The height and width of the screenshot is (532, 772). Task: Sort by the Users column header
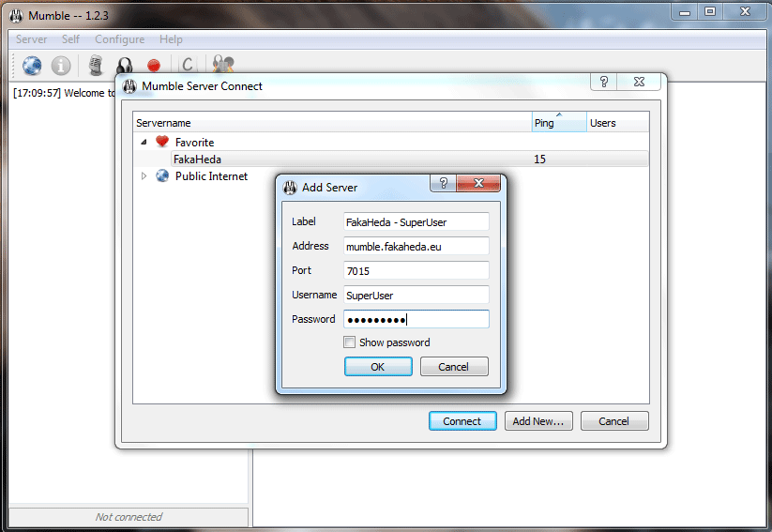point(617,122)
